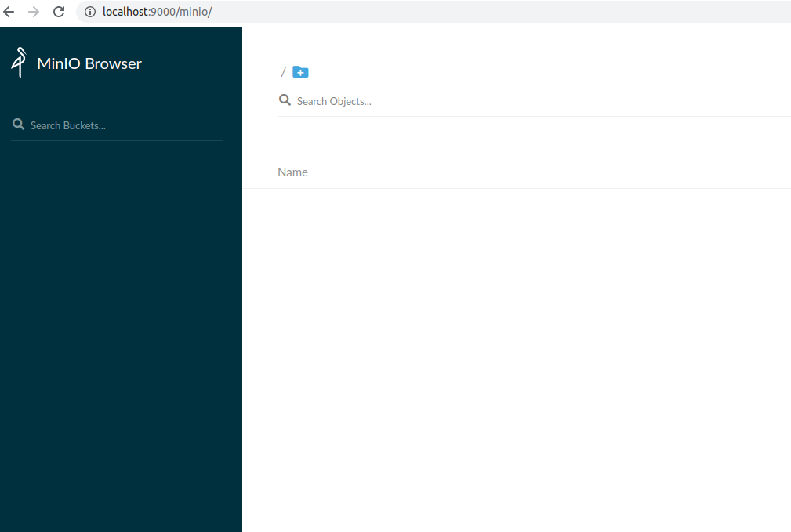Sort objects by the Name column header
Image resolution: width=791 pixels, height=532 pixels.
point(292,172)
